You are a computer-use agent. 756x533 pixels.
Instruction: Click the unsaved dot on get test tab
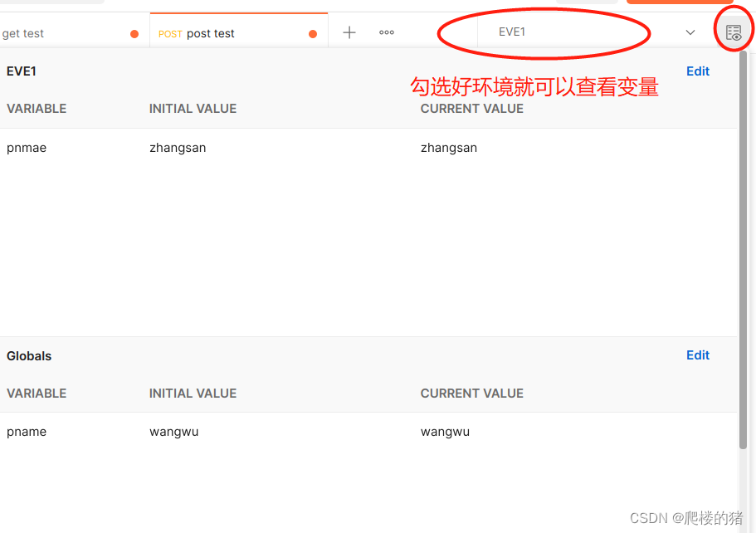click(134, 34)
